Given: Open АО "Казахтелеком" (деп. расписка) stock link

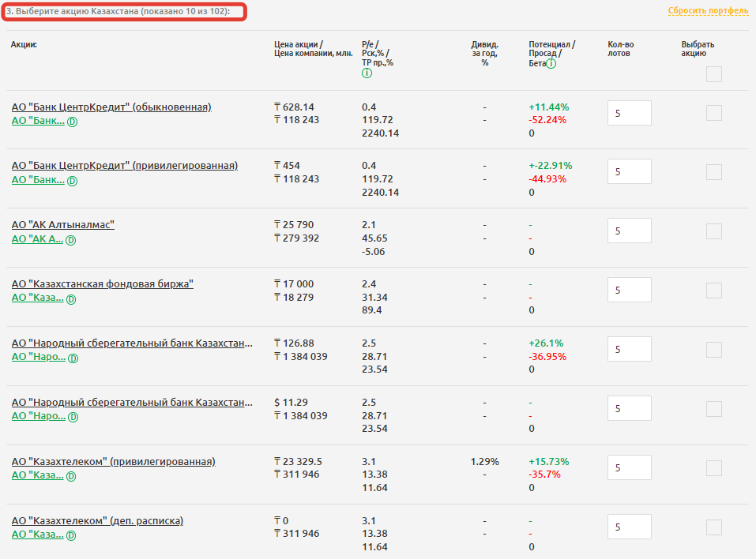Looking at the screenshot, I should click(x=97, y=521).
